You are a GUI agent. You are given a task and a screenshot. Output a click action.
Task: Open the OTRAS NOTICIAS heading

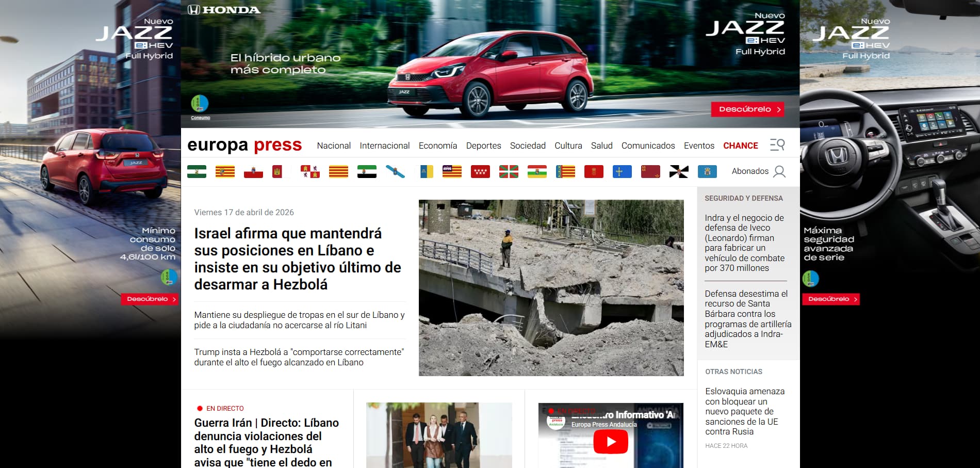pyautogui.click(x=733, y=372)
